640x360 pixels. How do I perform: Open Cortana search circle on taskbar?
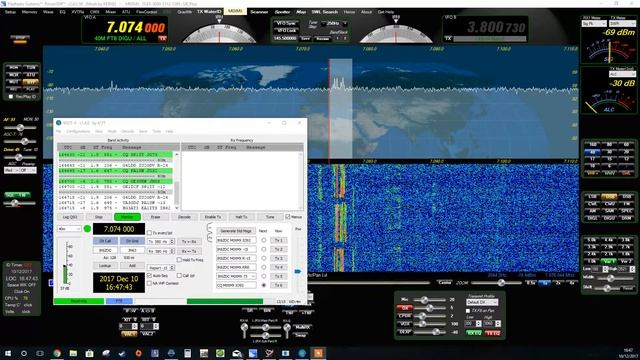24,353
